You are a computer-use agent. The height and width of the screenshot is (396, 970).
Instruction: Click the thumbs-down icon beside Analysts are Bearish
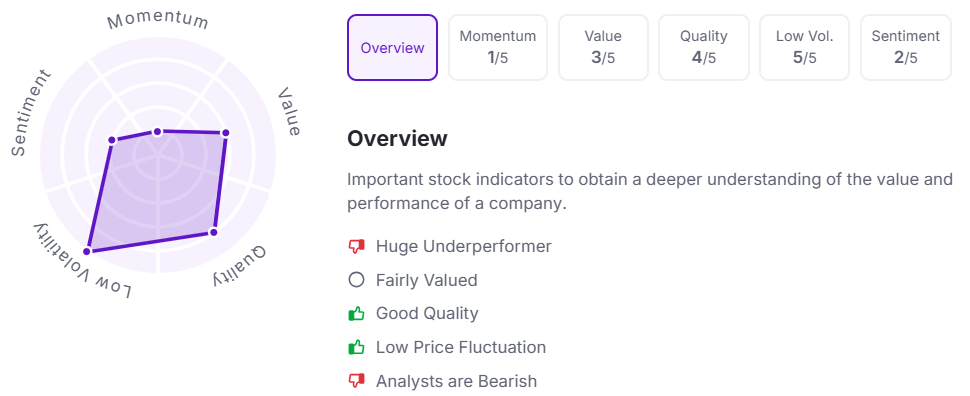tap(356, 381)
